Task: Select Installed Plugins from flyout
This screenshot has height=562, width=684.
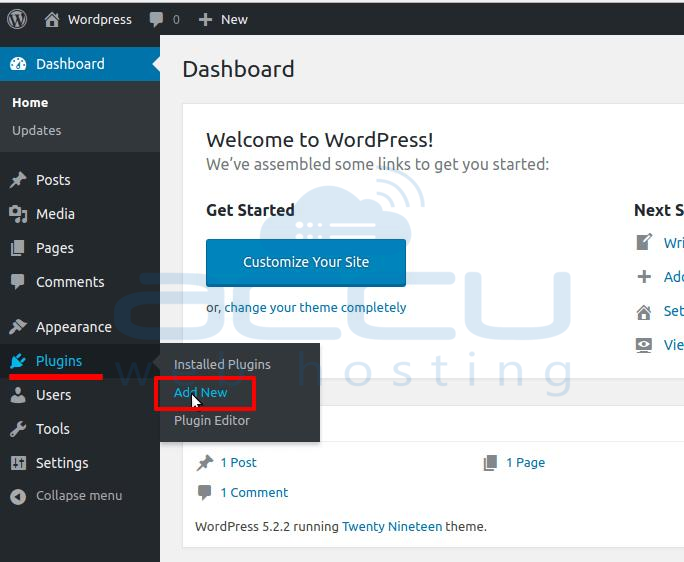Action: (x=222, y=364)
